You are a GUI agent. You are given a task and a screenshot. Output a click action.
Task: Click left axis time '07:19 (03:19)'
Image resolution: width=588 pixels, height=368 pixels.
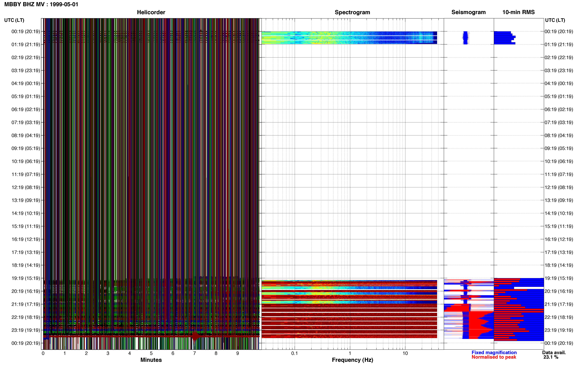(26, 122)
